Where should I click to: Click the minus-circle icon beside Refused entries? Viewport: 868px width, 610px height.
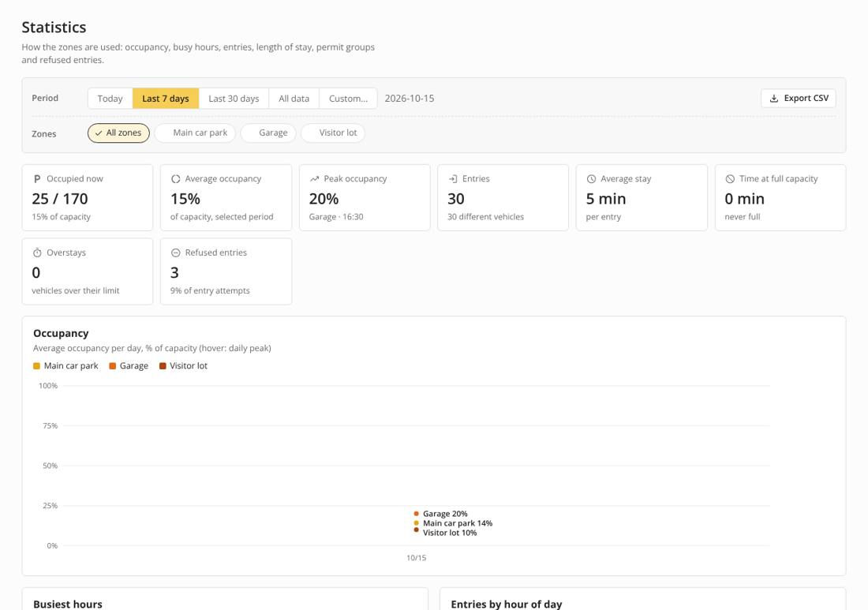click(x=175, y=253)
